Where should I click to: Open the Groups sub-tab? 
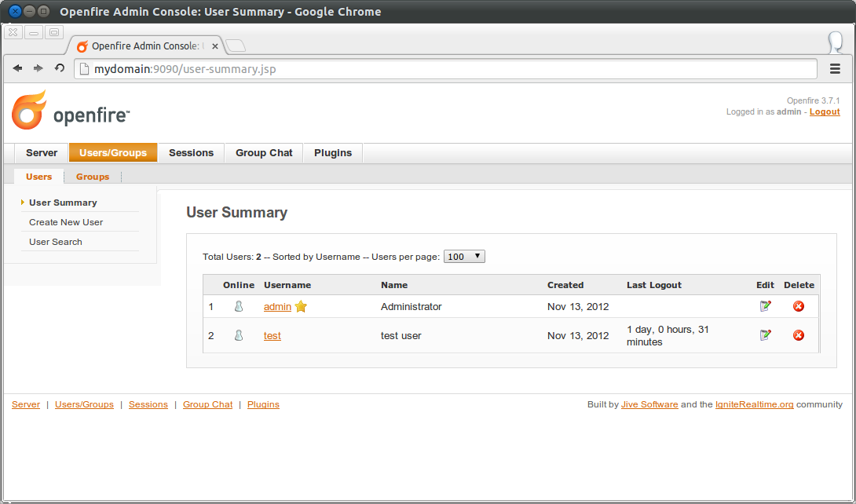click(x=93, y=177)
